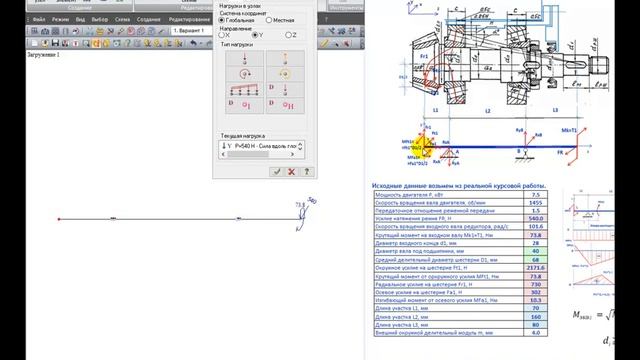Open the '1. Вариант 1' combo box

click(192, 31)
